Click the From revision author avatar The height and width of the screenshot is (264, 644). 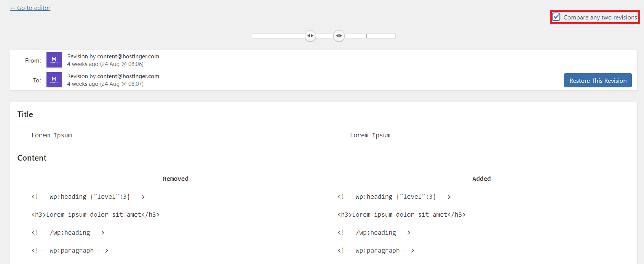click(54, 60)
